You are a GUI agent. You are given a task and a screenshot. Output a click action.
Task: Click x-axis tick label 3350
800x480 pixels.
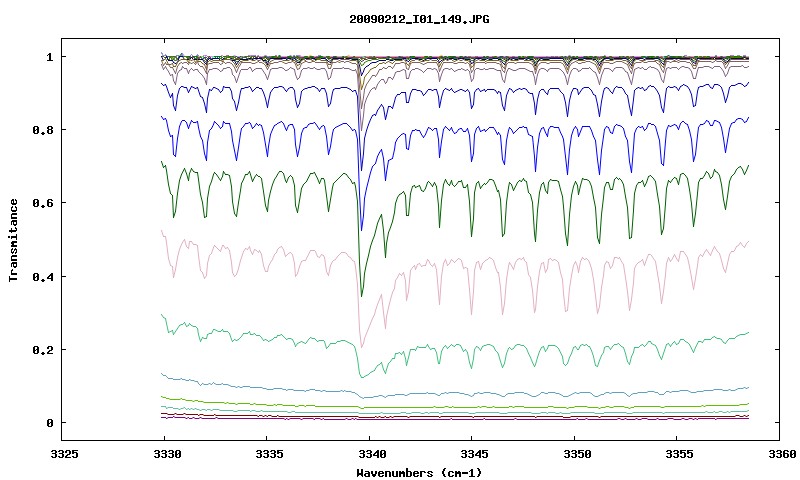click(x=577, y=454)
